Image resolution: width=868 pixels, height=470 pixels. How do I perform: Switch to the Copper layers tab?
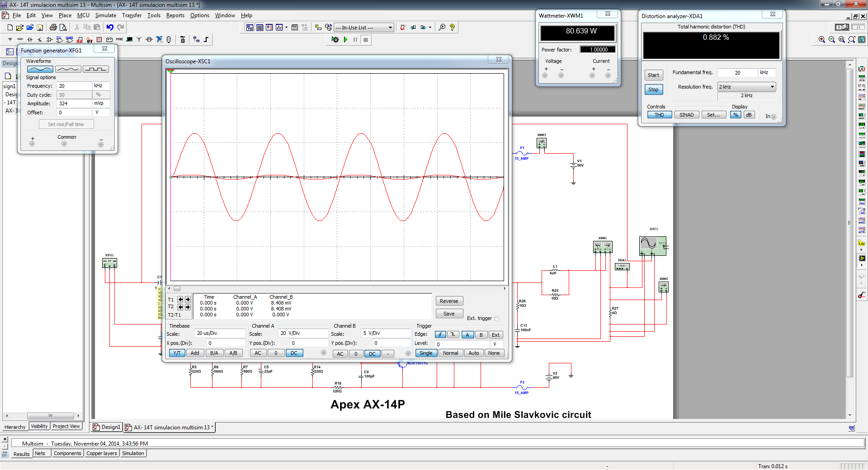click(x=102, y=453)
